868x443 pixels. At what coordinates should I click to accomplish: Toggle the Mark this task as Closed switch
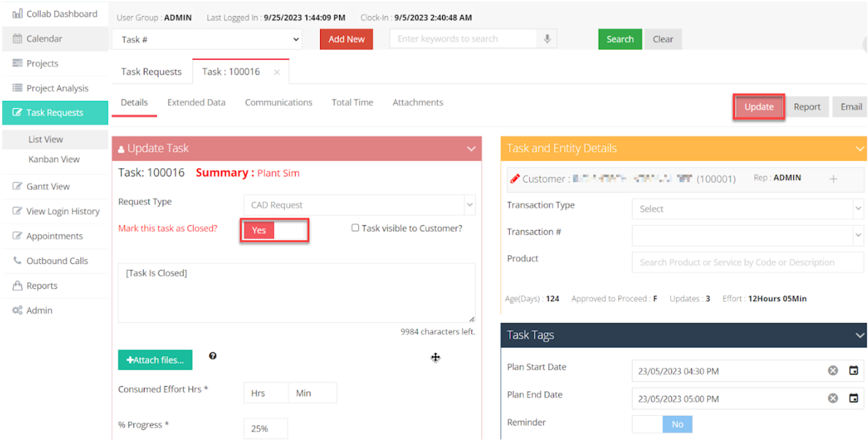275,231
